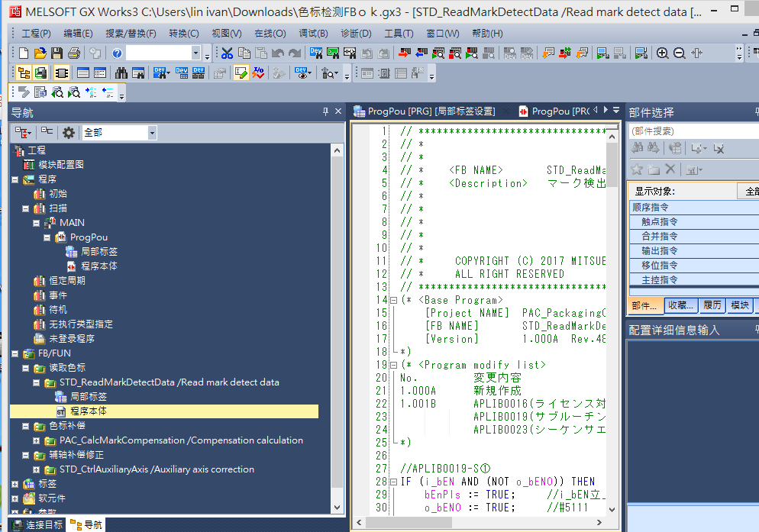This screenshot has height=532, width=759.
Task: Click the blue help question icon
Action: 117,53
